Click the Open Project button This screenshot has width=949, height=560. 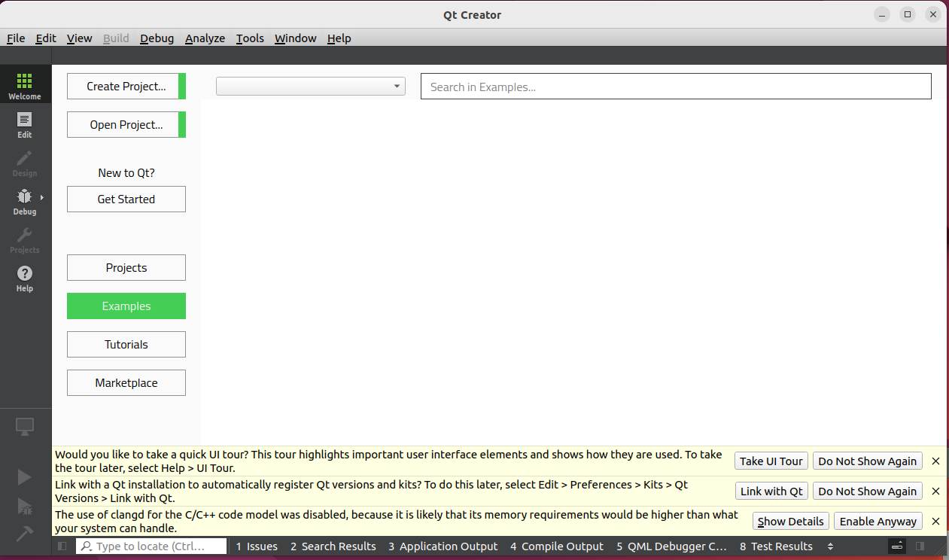pyautogui.click(x=126, y=125)
